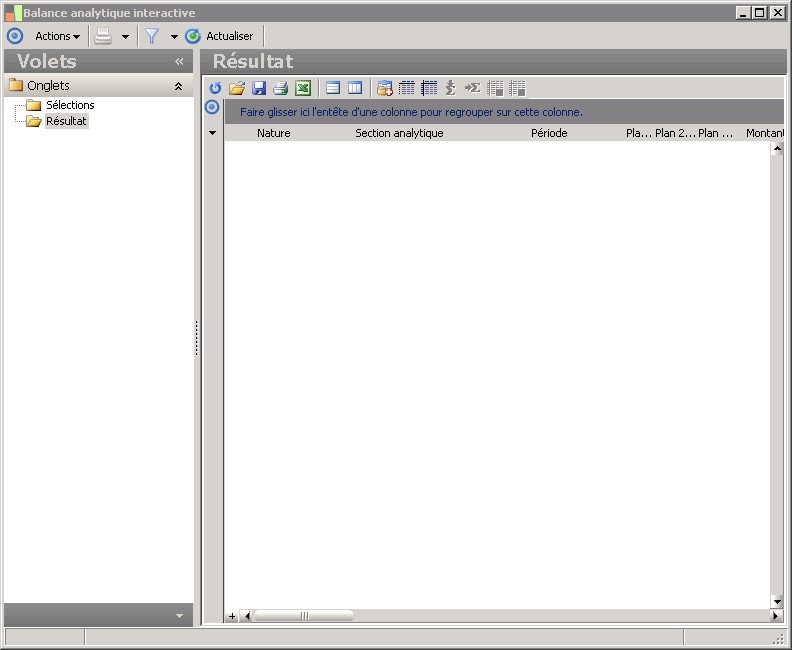Screen dimensions: 792x650
Task: Open the Actions menu
Action: 57,36
